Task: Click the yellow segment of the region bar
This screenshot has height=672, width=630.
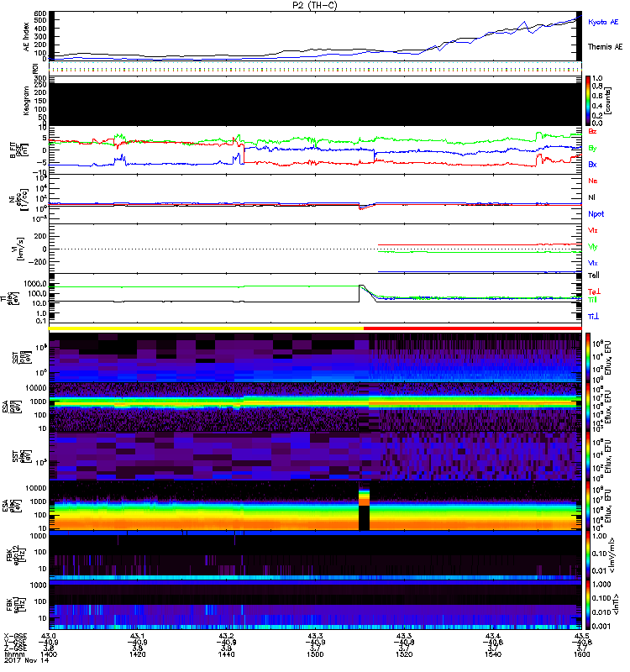Action: [x=206, y=328]
